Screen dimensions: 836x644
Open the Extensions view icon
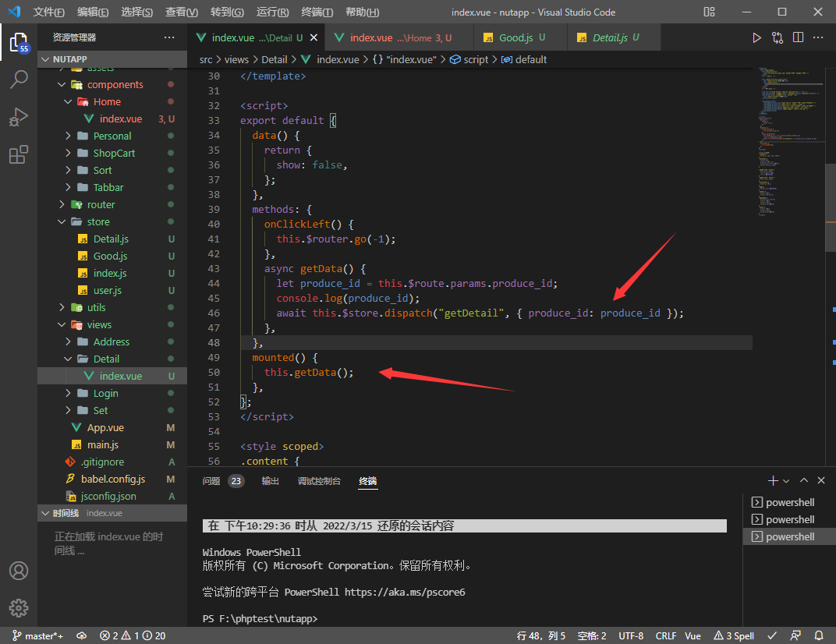coord(19,154)
